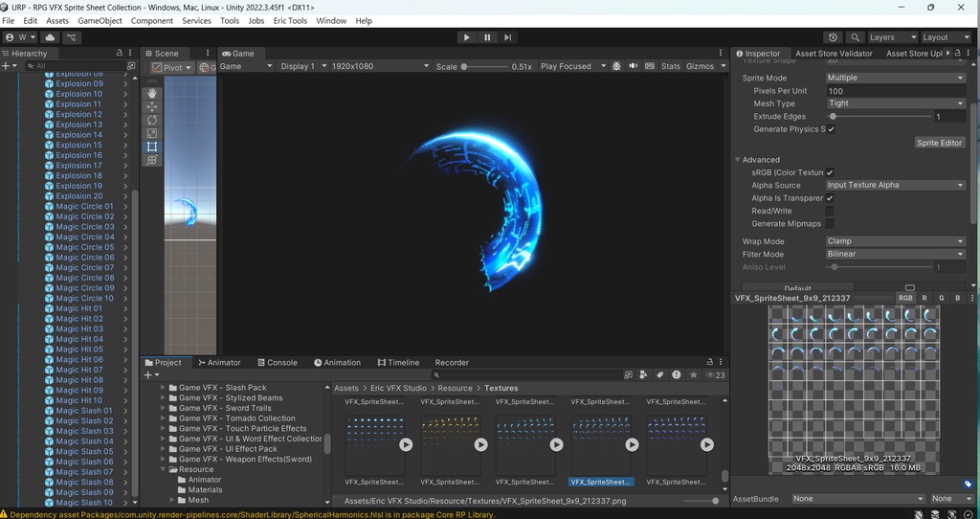Open the Hierarchy panel kebab menu
This screenshot has height=519, width=980.
pyautogui.click(x=130, y=54)
